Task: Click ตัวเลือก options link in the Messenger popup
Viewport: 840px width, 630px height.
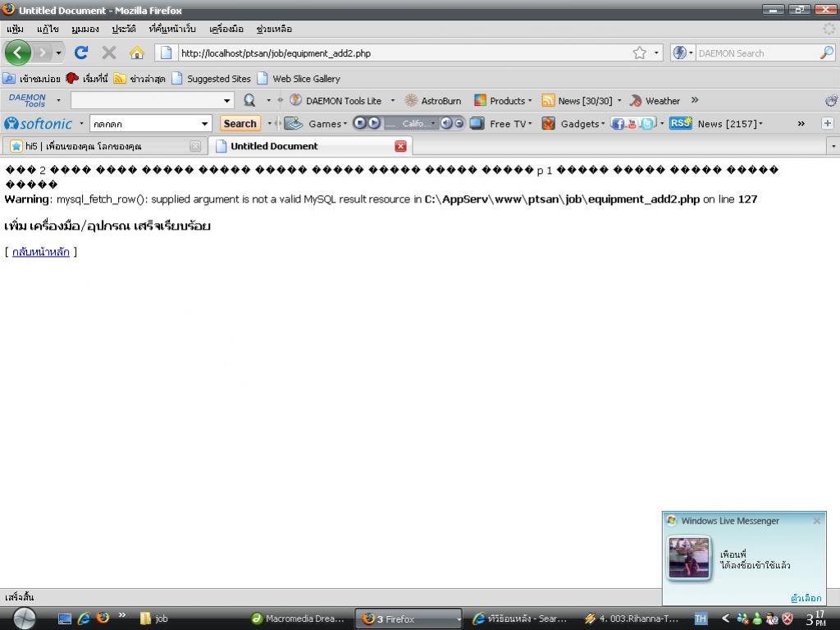Action: click(806, 597)
